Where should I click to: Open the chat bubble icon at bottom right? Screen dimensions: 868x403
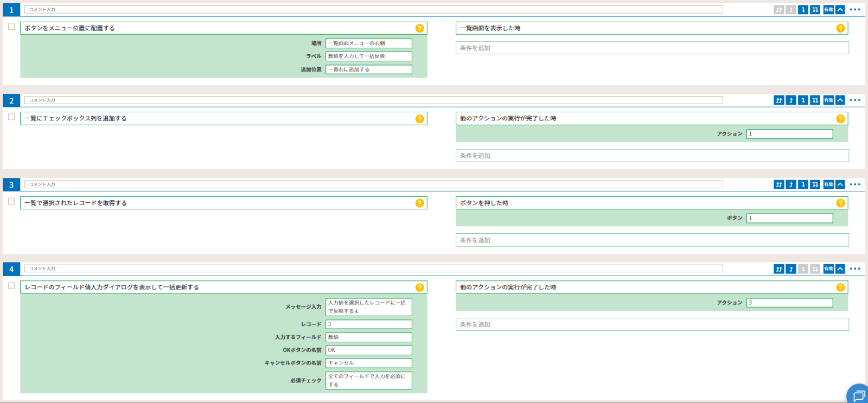(x=858, y=395)
